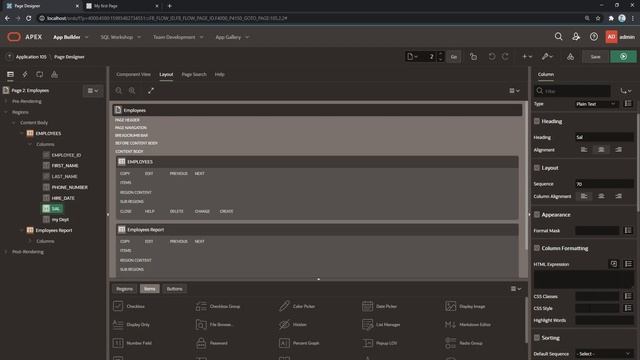Open HTML Expression code editor icon
The image size is (640, 360).
point(613,264)
